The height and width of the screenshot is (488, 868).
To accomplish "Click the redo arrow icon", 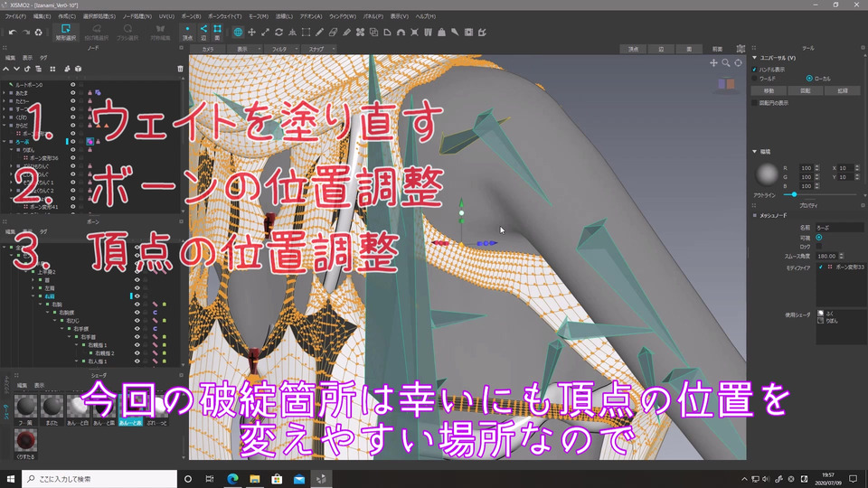I will click(25, 33).
